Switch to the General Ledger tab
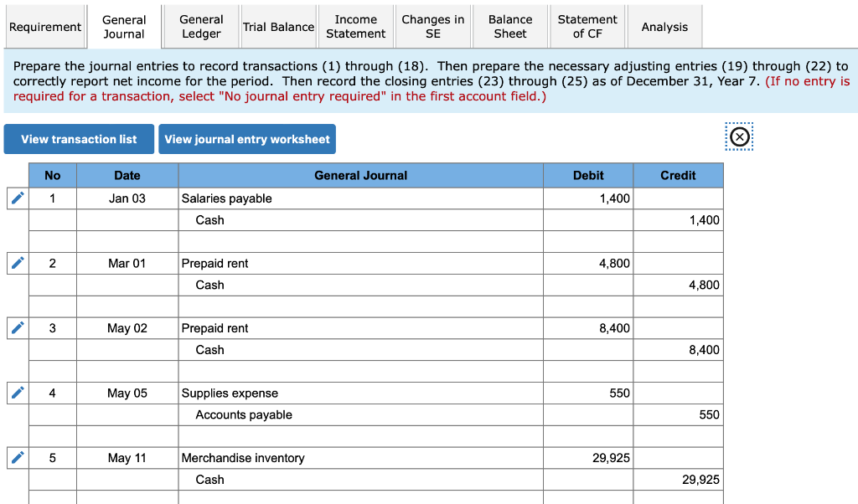Screen dimensions: 858x504 (199, 26)
